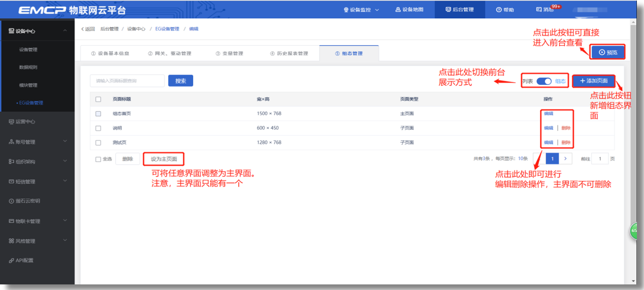This screenshot has width=644, height=290.
Task: Click 编辑 link for 说明 row
Action: (549, 128)
